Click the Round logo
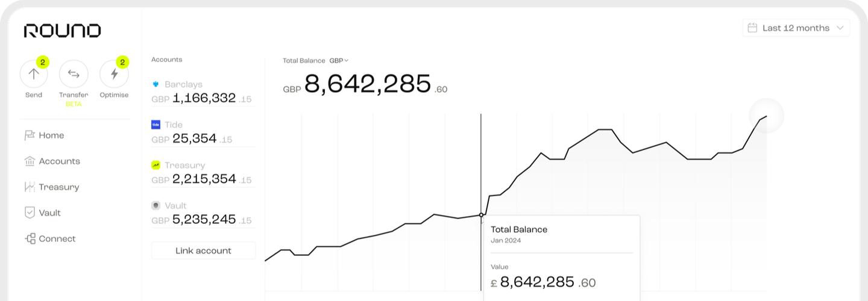The width and height of the screenshot is (868, 301). 62,31
